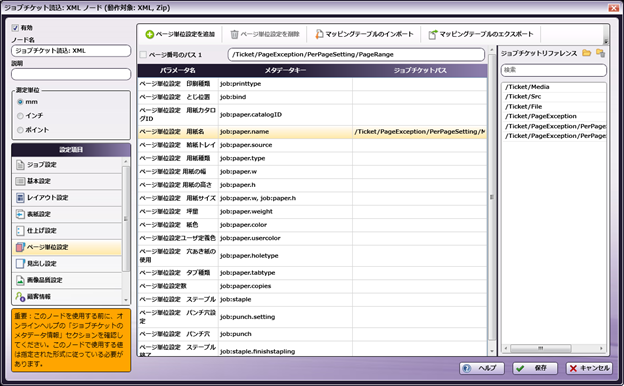Click the reference list horizontal scrollbar
This screenshot has height=386, width=624.
tap(541, 348)
